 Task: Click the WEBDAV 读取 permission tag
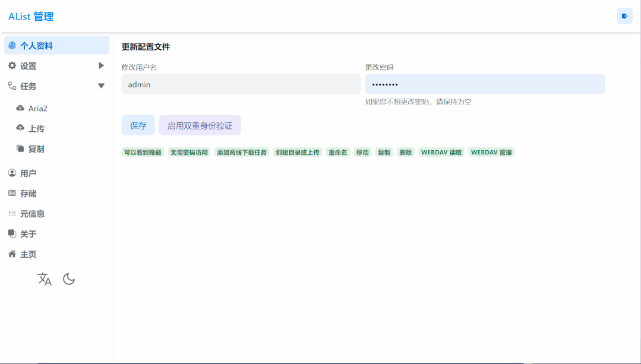(441, 153)
